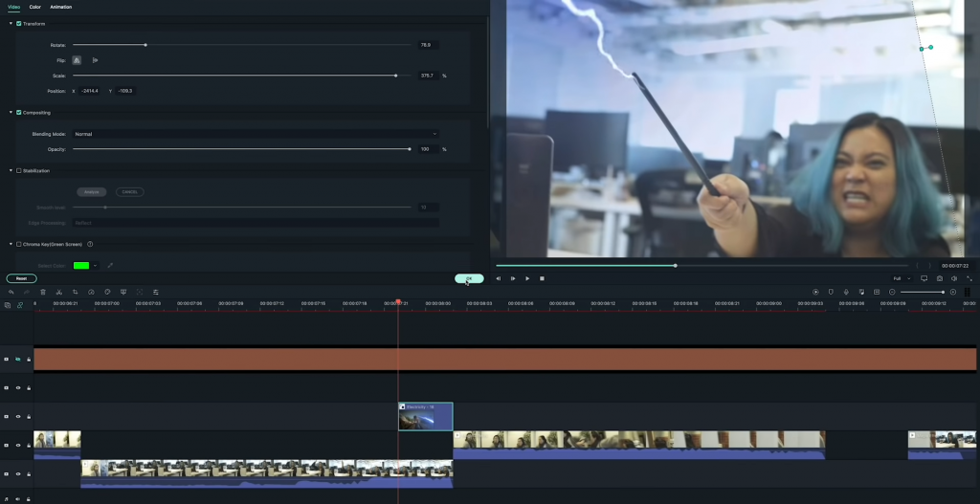Click the vertical Flip icon
The height and width of the screenshot is (504, 980).
95,60
